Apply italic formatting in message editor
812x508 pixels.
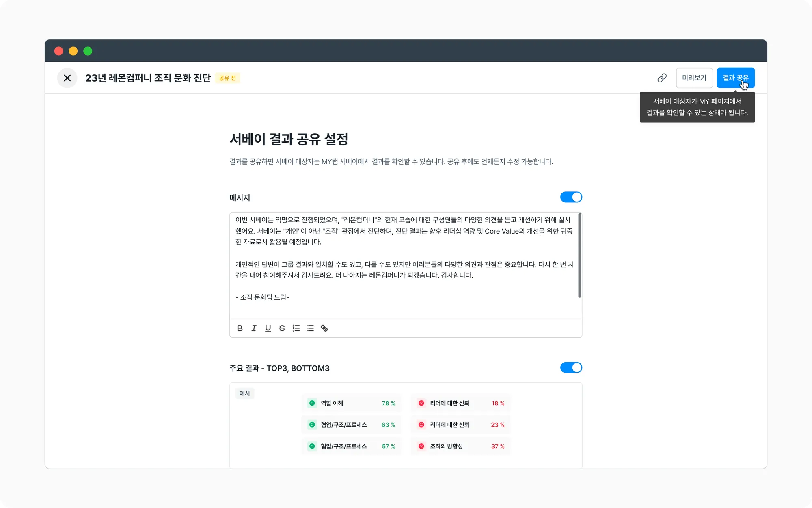click(254, 328)
